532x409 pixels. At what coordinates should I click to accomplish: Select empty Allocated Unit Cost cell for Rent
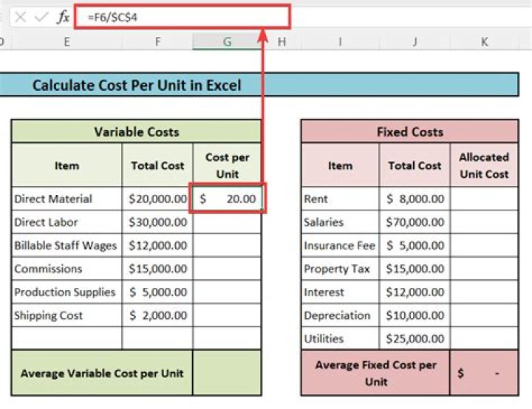(x=485, y=199)
